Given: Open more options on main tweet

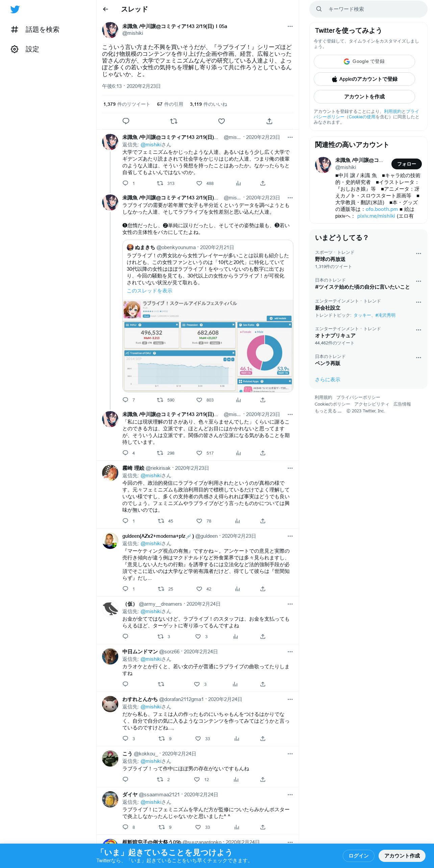Looking at the screenshot, I should [290, 26].
